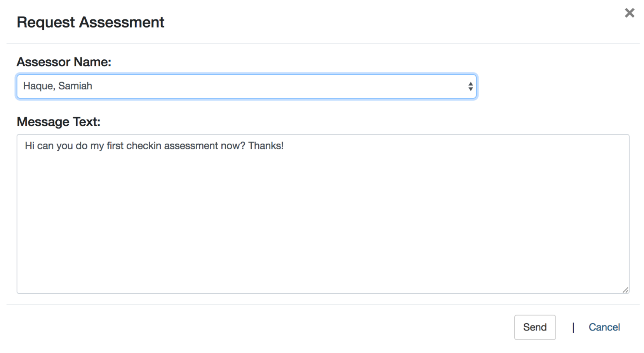Click the empty area of message box

pyautogui.click(x=323, y=225)
